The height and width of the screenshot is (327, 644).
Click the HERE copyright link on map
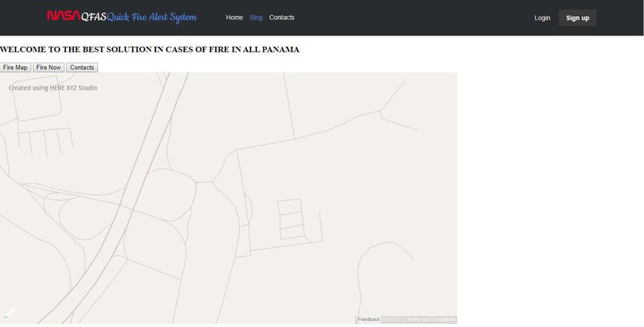(x=392, y=320)
